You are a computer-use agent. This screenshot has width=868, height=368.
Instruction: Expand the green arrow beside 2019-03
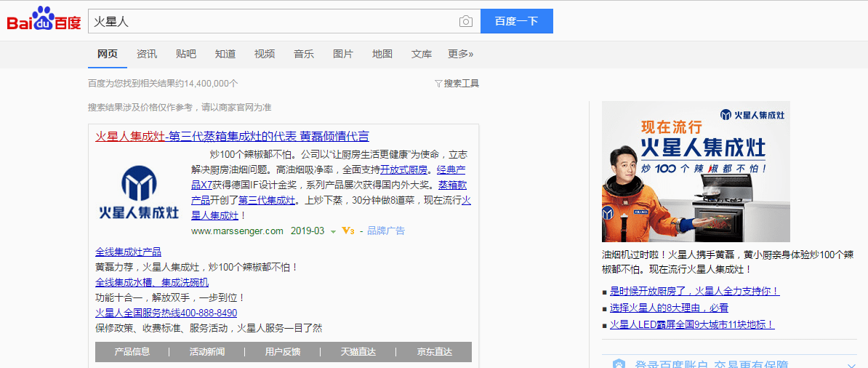coord(333,231)
